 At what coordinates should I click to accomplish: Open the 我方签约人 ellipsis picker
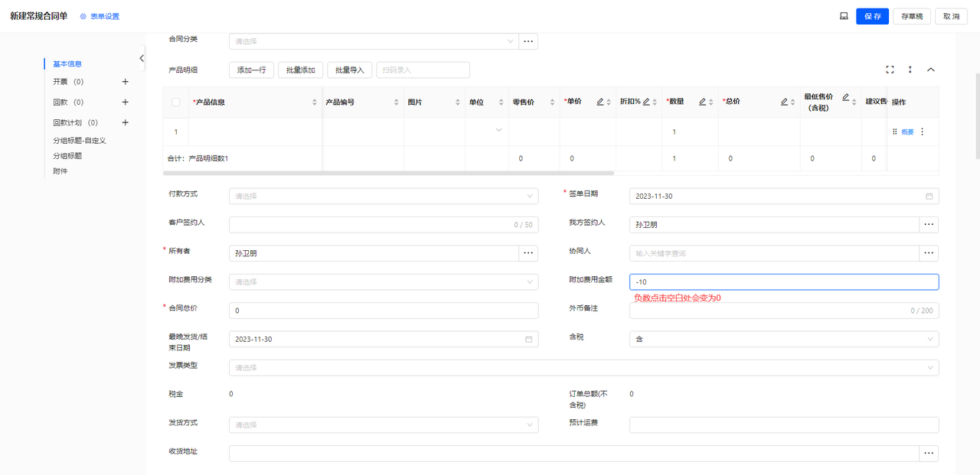(929, 225)
